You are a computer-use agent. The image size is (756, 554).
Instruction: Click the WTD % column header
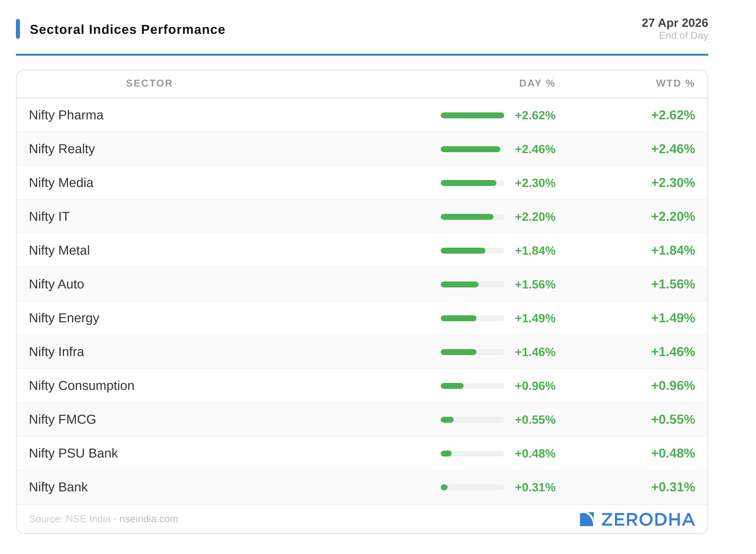[675, 83]
